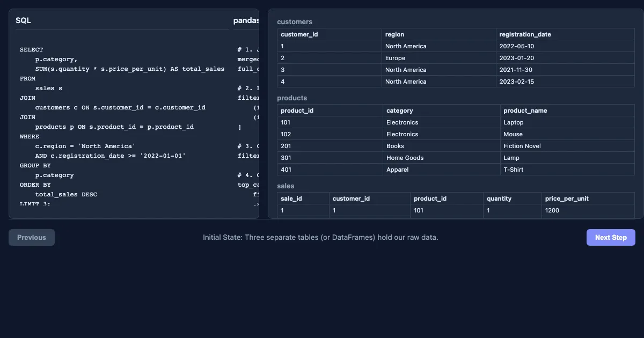Click the GROUP BY keyword
Image resolution: width=644 pixels, height=338 pixels.
pos(35,165)
